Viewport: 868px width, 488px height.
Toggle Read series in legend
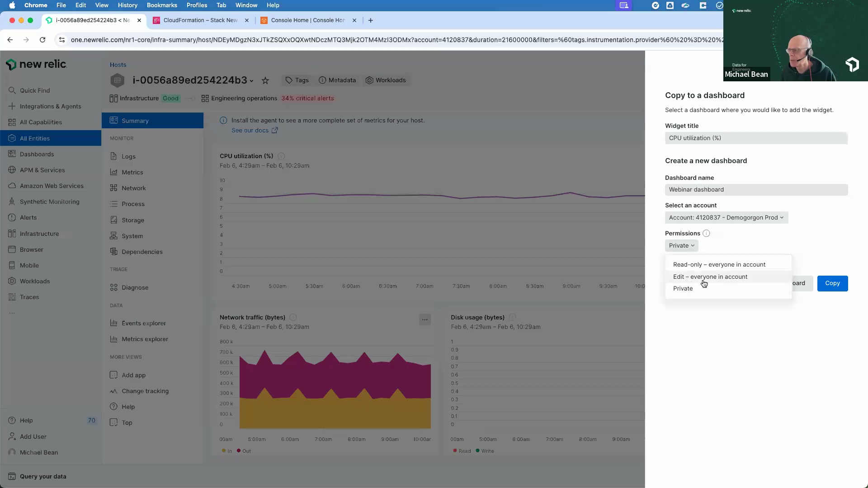coord(462,451)
